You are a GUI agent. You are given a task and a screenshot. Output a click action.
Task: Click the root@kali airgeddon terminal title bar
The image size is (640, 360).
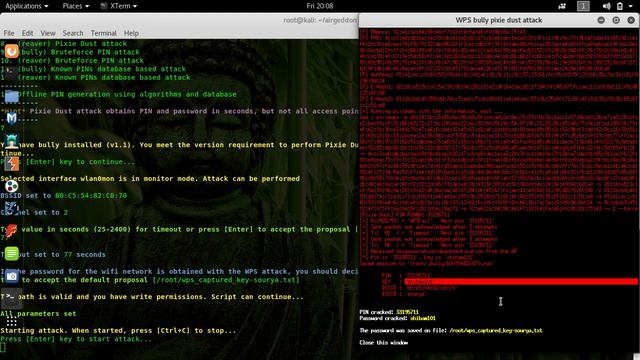click(x=180, y=20)
